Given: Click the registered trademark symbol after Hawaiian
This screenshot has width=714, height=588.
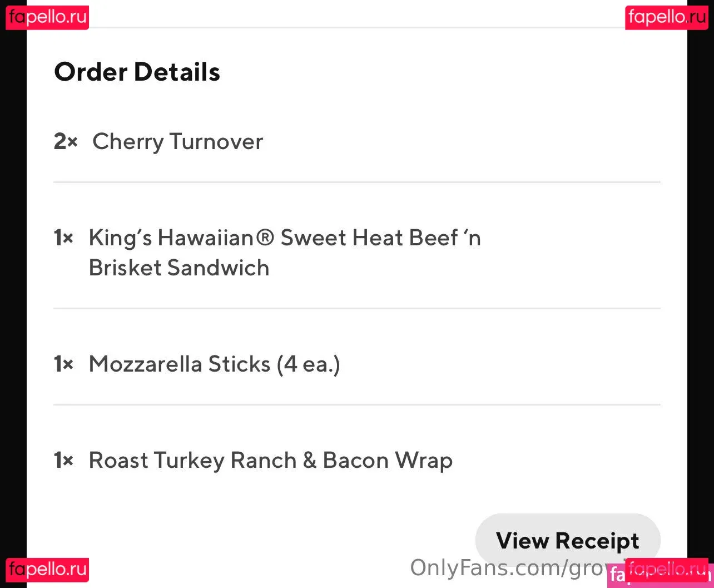Looking at the screenshot, I should point(266,238).
